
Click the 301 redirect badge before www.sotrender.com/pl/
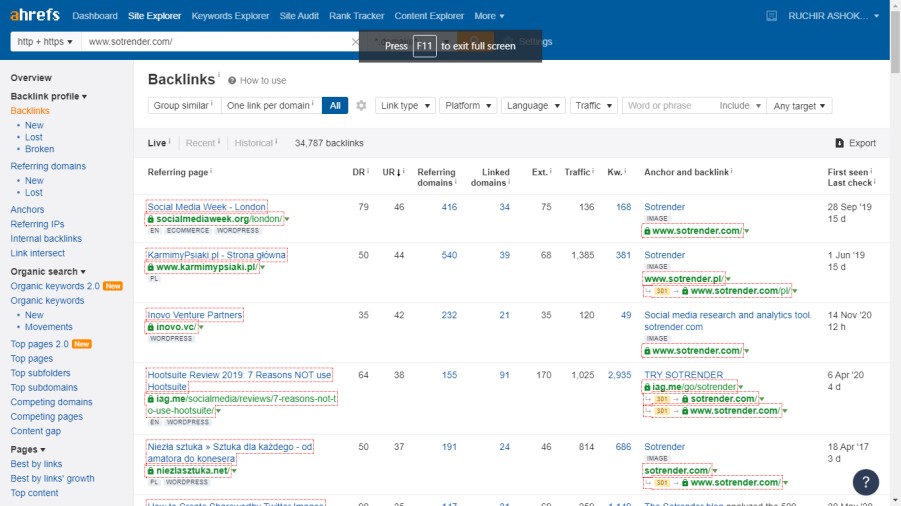click(x=662, y=291)
